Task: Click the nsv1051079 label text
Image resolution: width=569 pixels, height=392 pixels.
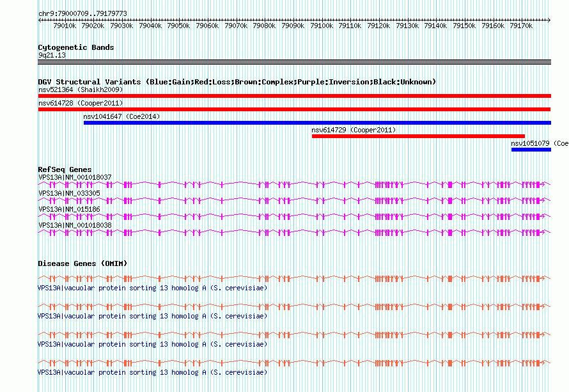Action: tap(530, 143)
